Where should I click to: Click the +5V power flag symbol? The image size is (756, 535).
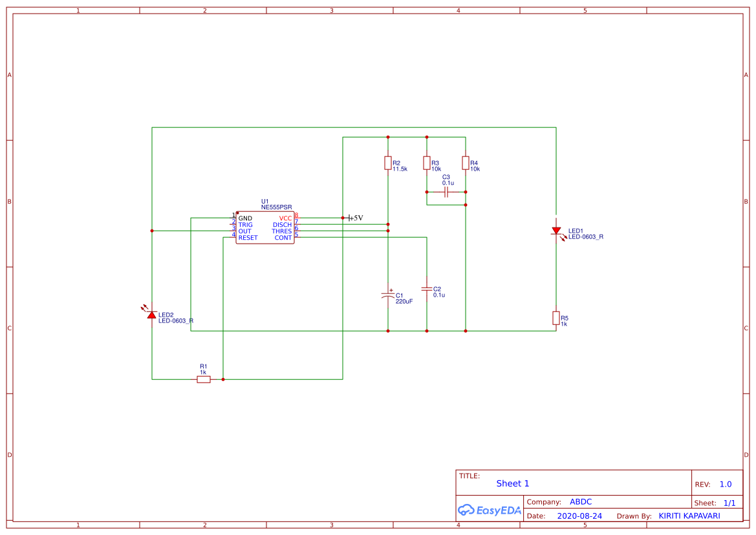point(351,218)
